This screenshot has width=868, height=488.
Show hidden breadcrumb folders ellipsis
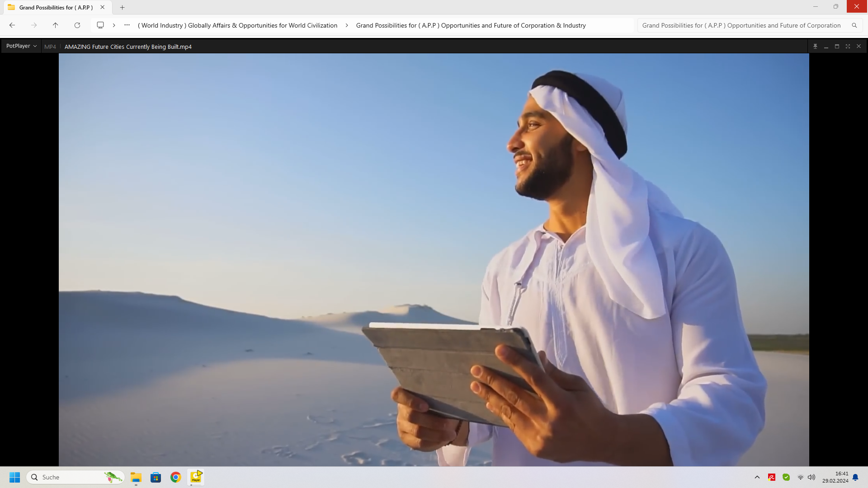click(127, 25)
